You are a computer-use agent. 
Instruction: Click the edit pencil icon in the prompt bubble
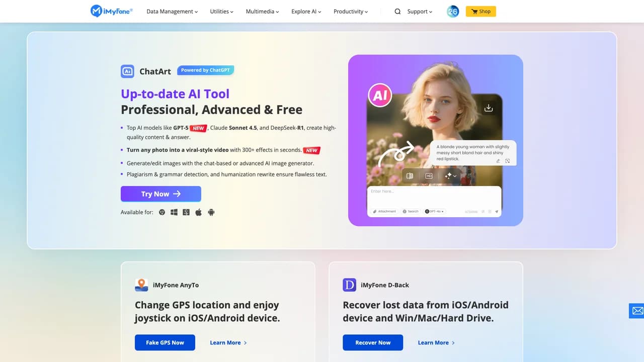pyautogui.click(x=498, y=161)
